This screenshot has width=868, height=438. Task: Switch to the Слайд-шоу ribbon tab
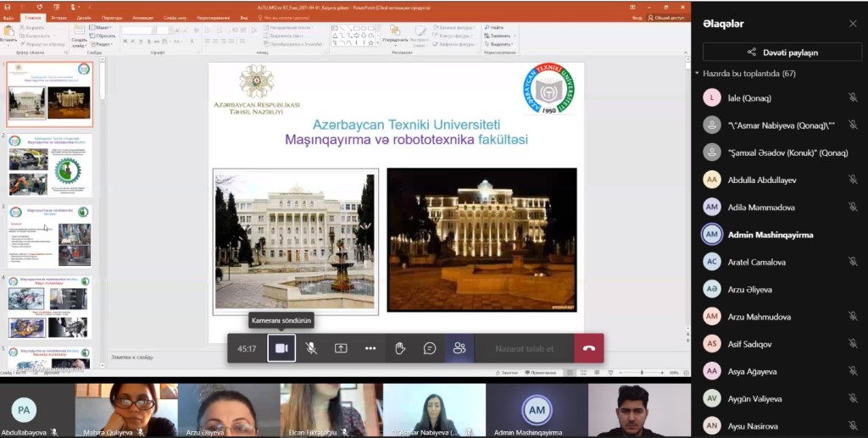(x=175, y=18)
